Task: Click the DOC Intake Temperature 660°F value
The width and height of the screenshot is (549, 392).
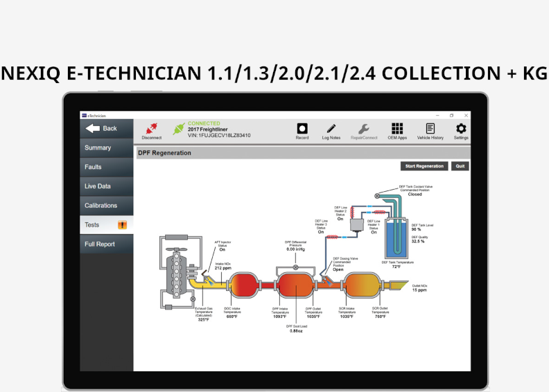Action: click(232, 317)
